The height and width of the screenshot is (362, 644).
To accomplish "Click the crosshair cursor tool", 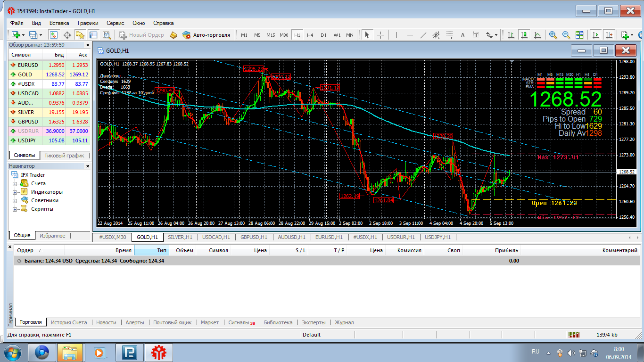I will point(380,35).
